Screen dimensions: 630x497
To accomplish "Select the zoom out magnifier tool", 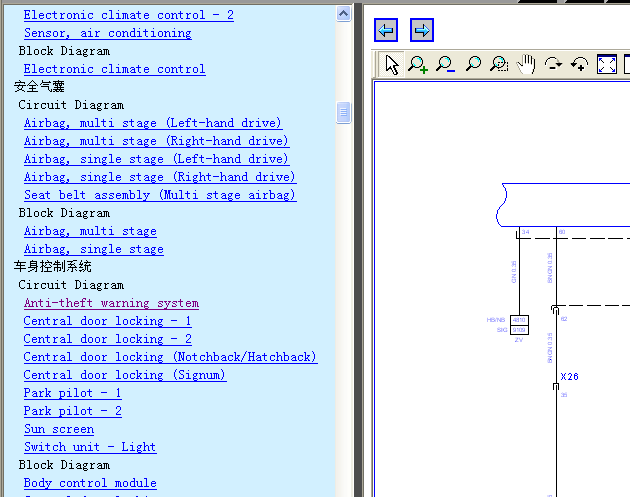I will coord(445,64).
